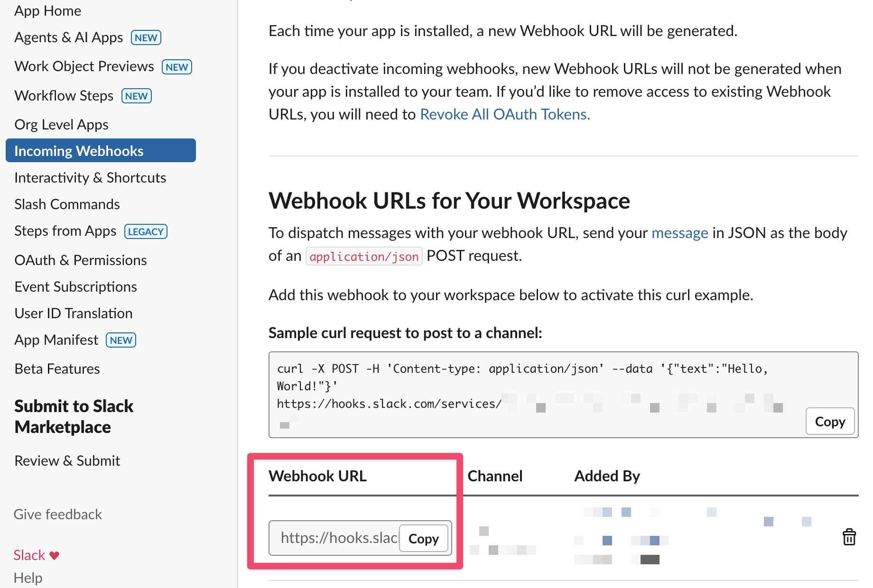Go to Slash Commands

click(67, 204)
